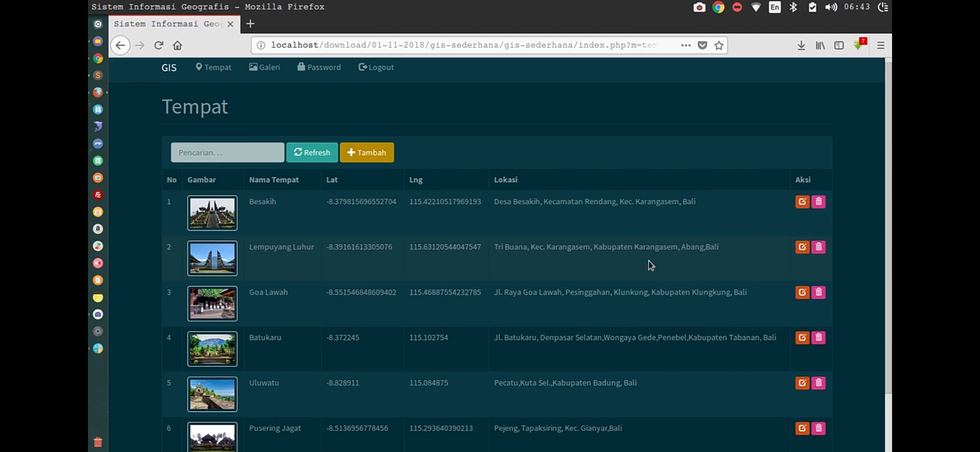Screen dimensions: 980x452
Task: Open the Password menu item
Action: click(319, 67)
